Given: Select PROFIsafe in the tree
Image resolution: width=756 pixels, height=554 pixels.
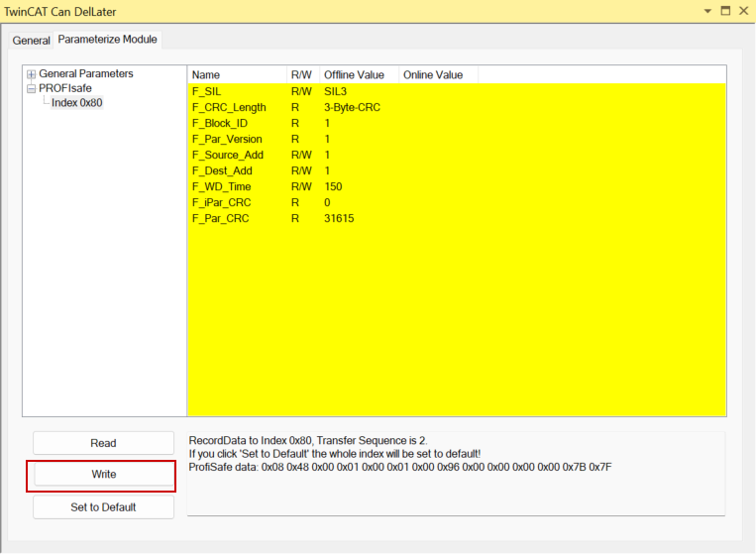Looking at the screenshot, I should click(65, 88).
